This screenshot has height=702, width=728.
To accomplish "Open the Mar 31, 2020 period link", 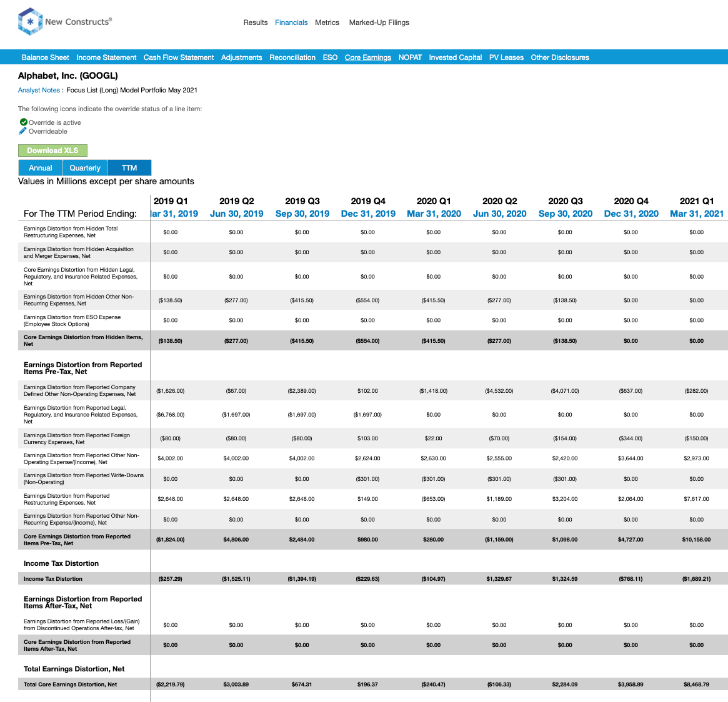I will click(x=434, y=214).
